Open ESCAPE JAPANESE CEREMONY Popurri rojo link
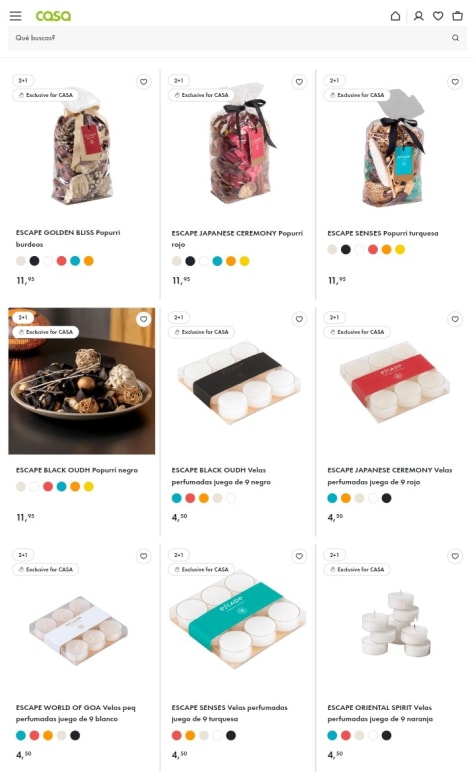The width and height of the screenshot is (475, 772). coord(237,239)
